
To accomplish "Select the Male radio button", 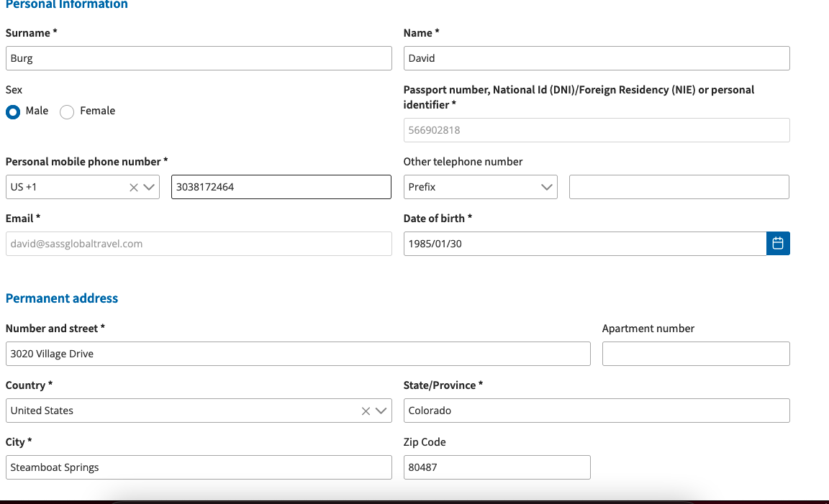I will [x=13, y=112].
